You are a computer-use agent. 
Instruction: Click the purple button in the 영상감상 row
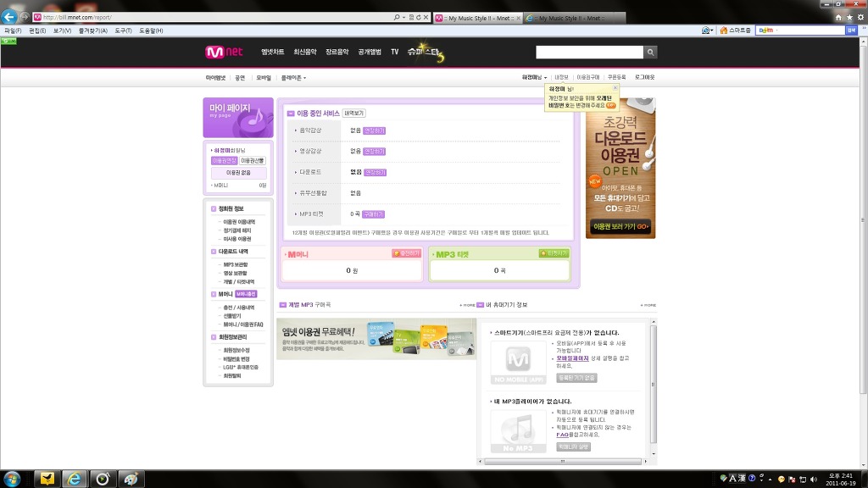pyautogui.click(x=374, y=152)
